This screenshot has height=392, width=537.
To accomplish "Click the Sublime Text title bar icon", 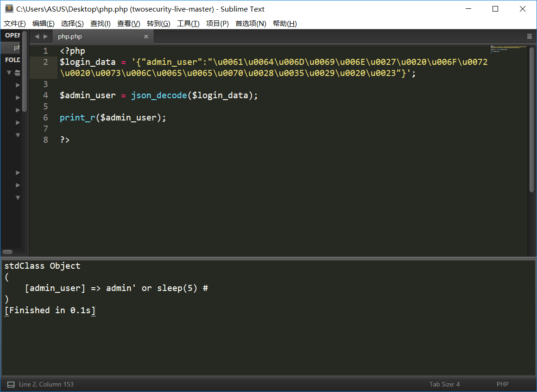I will coord(9,9).
